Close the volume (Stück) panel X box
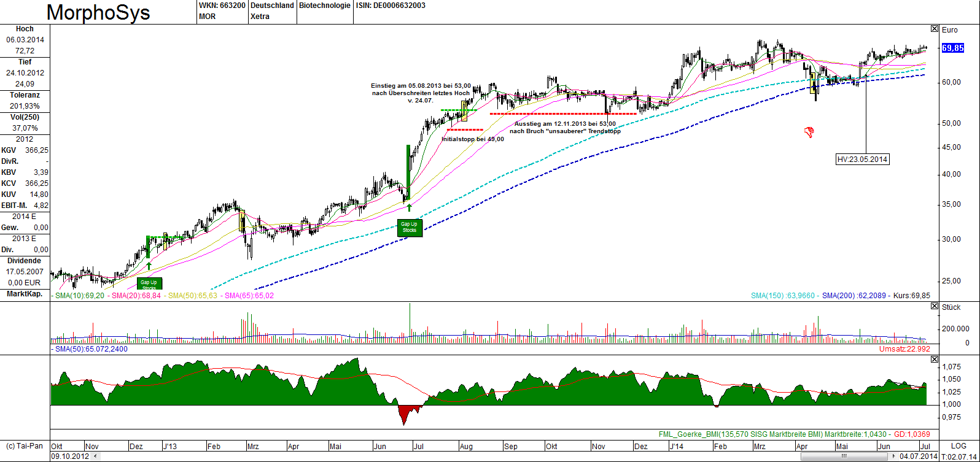Viewport: 980px width, 462px height. tap(935, 306)
